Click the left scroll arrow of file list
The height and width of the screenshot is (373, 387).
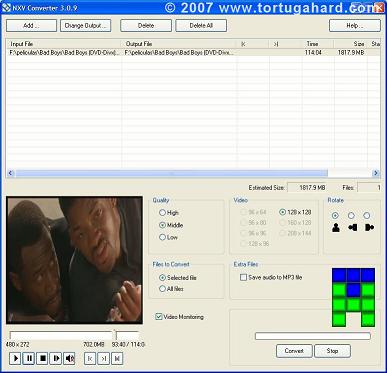10,173
